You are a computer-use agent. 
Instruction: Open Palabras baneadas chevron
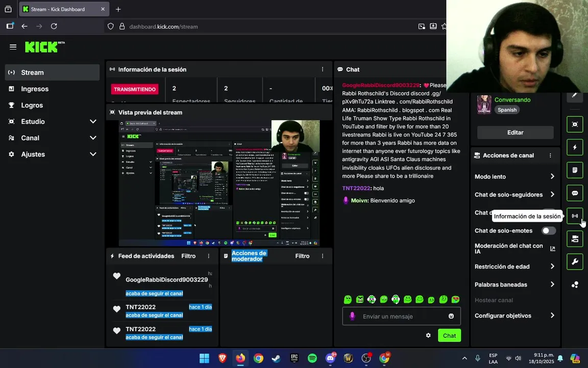[552, 284]
